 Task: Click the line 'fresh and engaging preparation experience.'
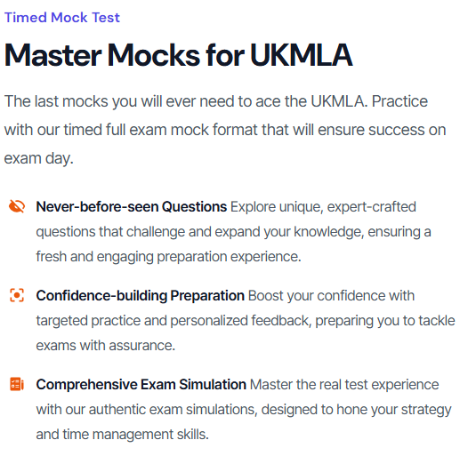(168, 257)
